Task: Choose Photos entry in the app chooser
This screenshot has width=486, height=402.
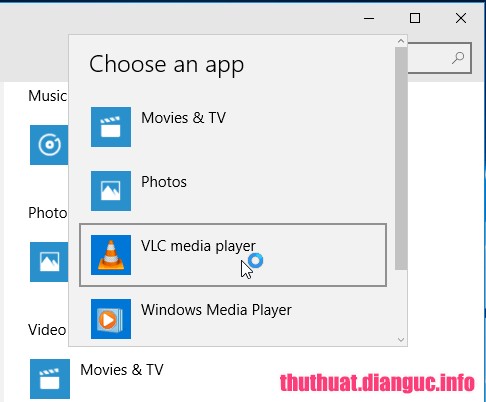Action: pyautogui.click(x=233, y=191)
